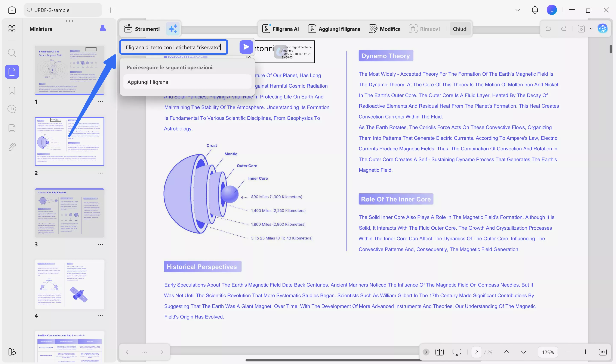This screenshot has height=364, width=616.
Task: Click the UPDF AI assistant icon top right
Action: coord(603,29)
